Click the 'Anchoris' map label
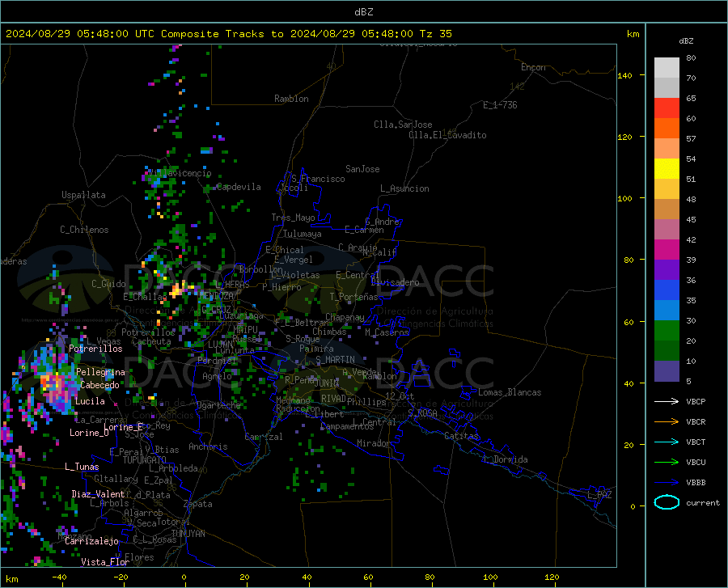The image size is (728, 588). point(208,446)
